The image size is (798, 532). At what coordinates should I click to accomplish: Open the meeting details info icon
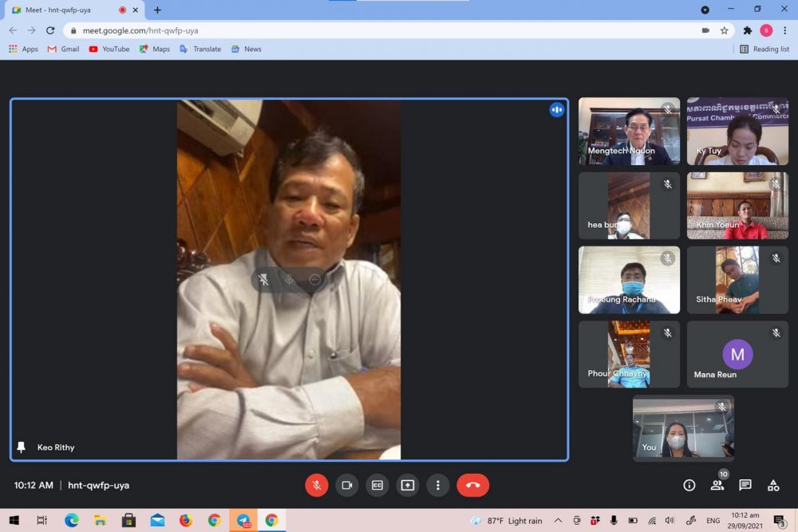[689, 485]
